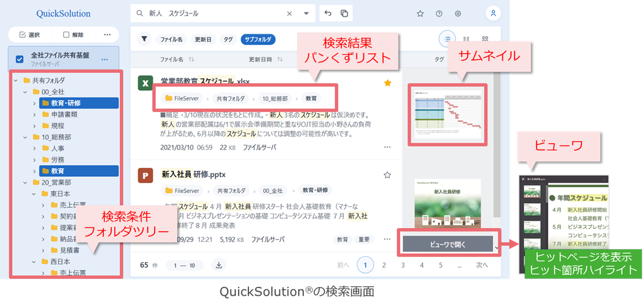The width and height of the screenshot is (644, 308).
Task: Click the 重要 tag chip
Action: pyautogui.click(x=365, y=239)
